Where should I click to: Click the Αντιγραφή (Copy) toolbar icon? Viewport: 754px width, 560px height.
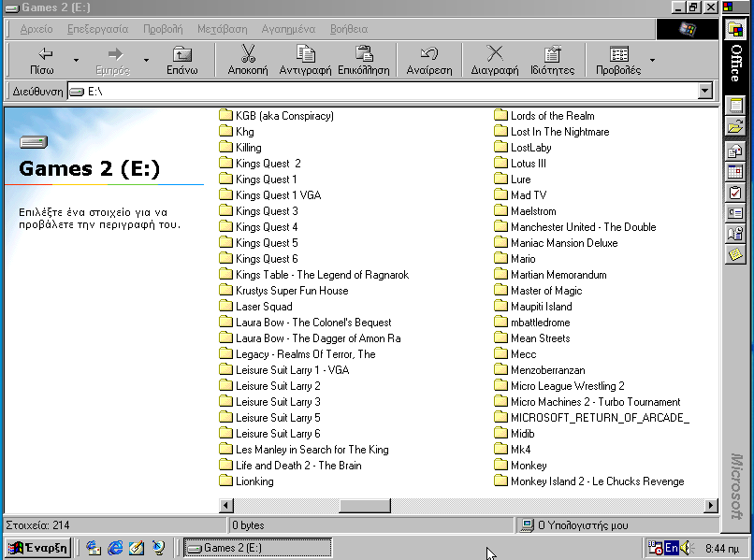tap(306, 54)
